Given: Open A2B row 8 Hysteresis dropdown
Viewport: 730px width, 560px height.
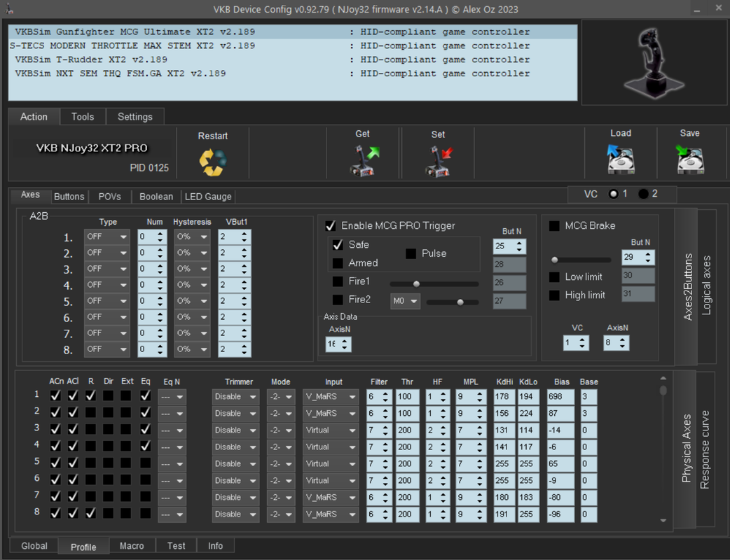Looking at the screenshot, I should pyautogui.click(x=192, y=349).
